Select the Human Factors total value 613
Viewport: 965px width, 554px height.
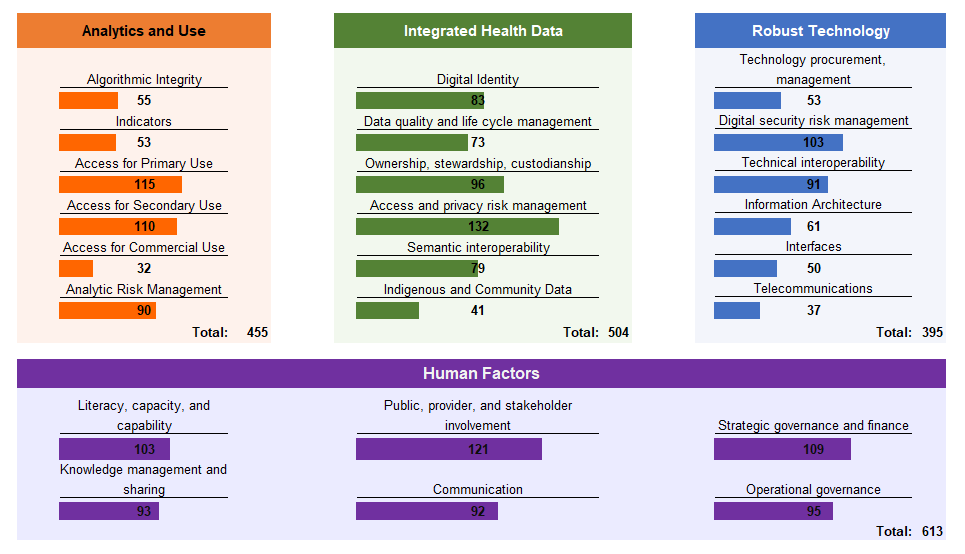tap(933, 532)
